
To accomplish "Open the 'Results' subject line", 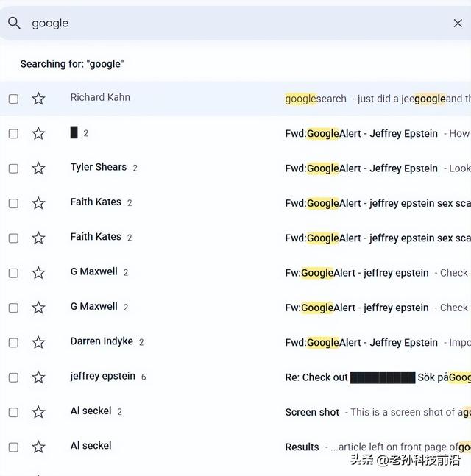I will point(302,447).
